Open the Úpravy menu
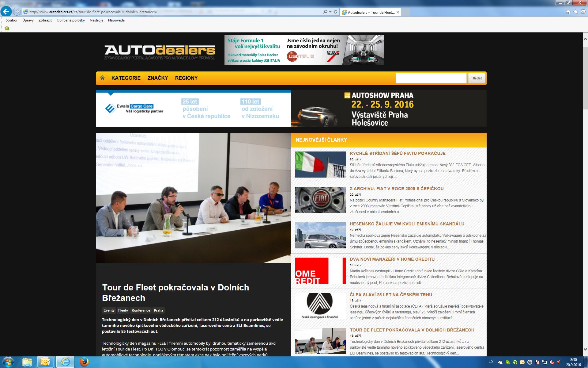Viewport: 588px width, 368px height. (x=28, y=20)
